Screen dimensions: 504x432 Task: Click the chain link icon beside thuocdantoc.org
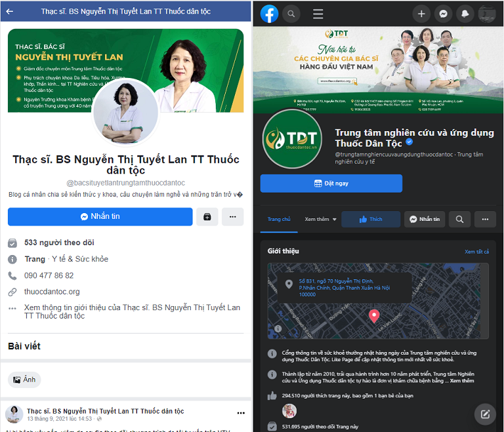click(x=12, y=292)
